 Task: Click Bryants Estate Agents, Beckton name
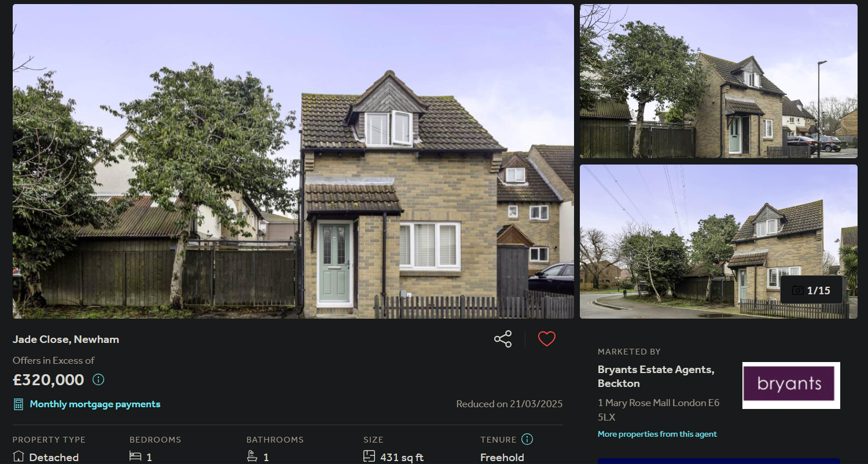tap(656, 377)
